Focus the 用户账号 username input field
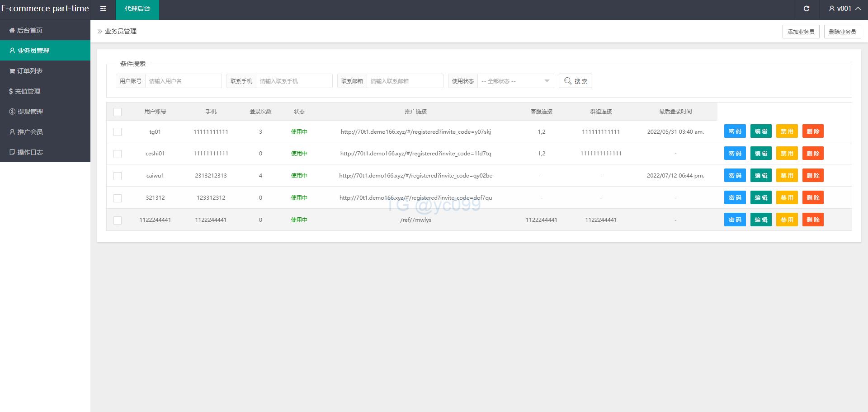Image resolution: width=868 pixels, height=412 pixels. pos(183,81)
